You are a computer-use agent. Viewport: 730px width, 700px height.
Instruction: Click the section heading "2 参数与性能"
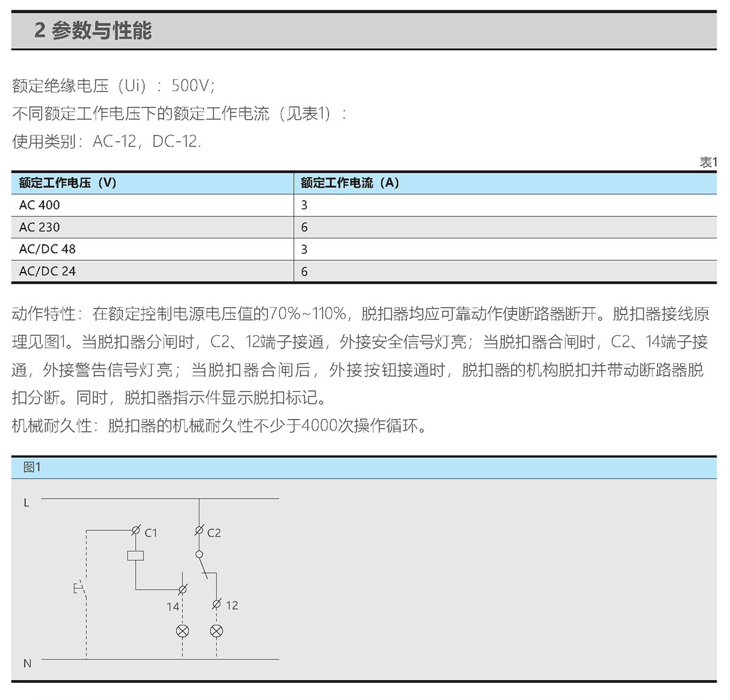(92, 30)
